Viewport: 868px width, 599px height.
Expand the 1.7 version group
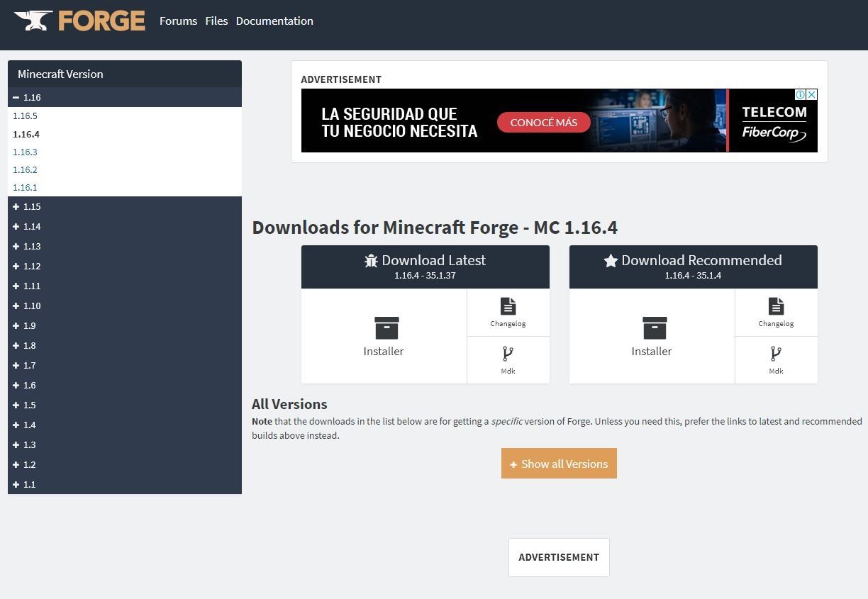(16, 366)
